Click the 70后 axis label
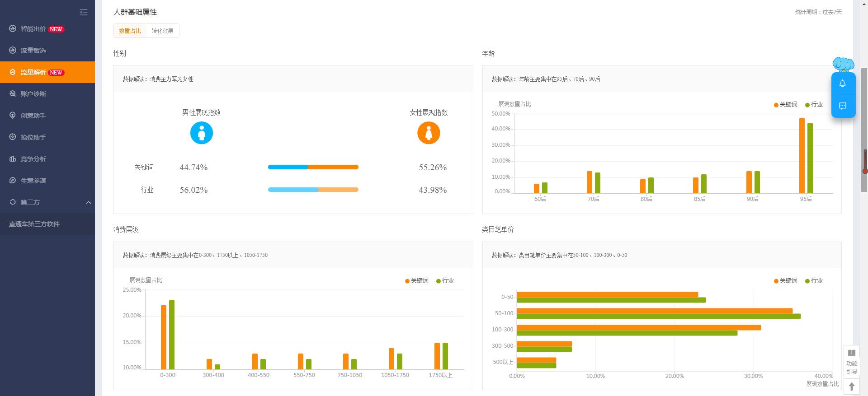 [593, 199]
